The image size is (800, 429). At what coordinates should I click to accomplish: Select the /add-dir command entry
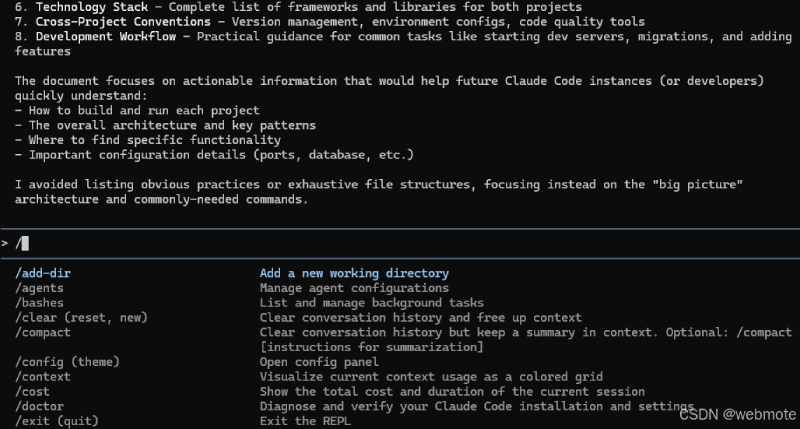[43, 273]
